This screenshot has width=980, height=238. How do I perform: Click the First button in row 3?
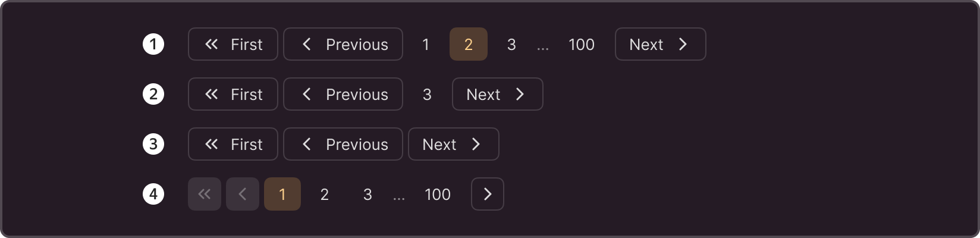click(x=233, y=144)
